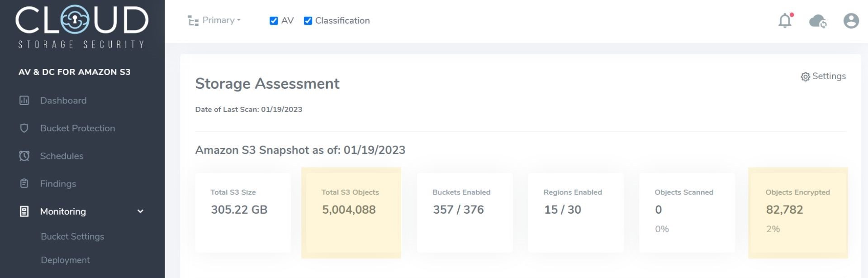The width and height of the screenshot is (868, 278).
Task: Open the Findings section
Action: [x=58, y=183]
